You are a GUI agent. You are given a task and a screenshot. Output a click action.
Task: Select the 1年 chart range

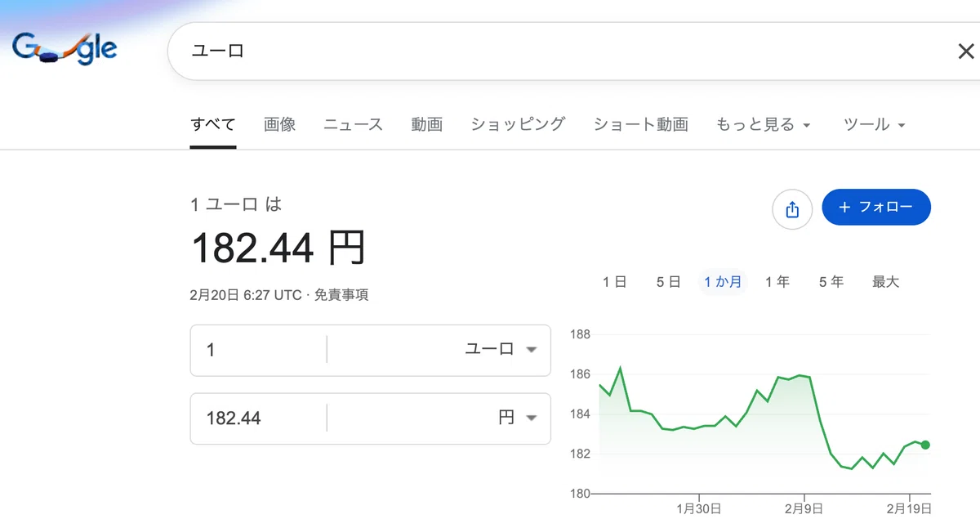pos(777,282)
